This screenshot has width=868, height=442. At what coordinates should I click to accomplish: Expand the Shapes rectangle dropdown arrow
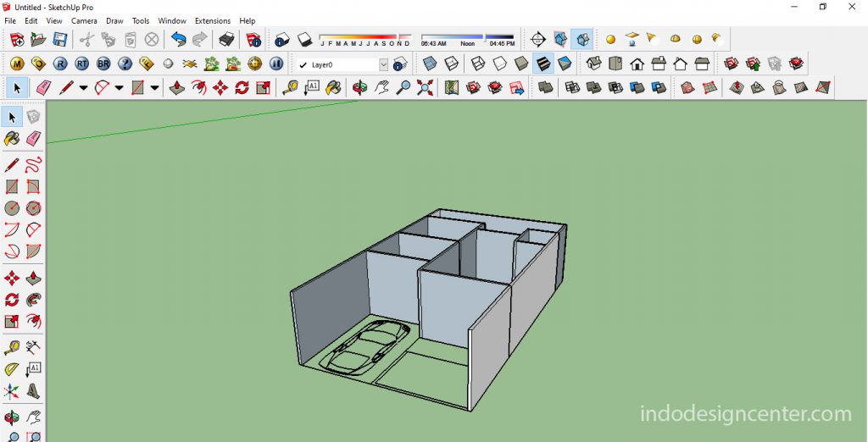pyautogui.click(x=155, y=87)
